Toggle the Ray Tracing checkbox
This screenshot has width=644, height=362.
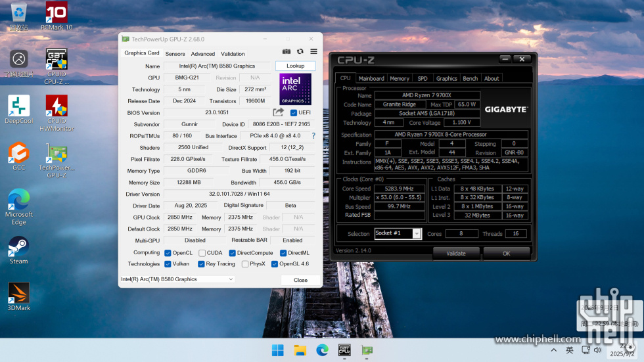pos(201,264)
